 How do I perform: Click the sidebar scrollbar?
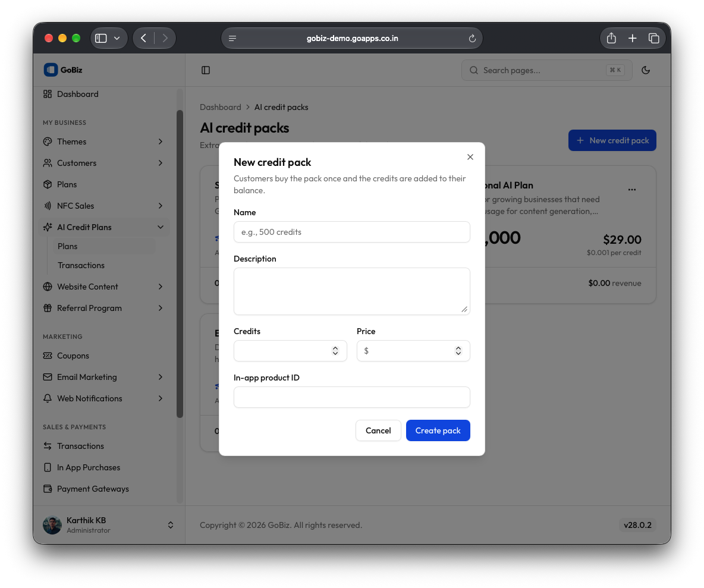click(x=180, y=264)
